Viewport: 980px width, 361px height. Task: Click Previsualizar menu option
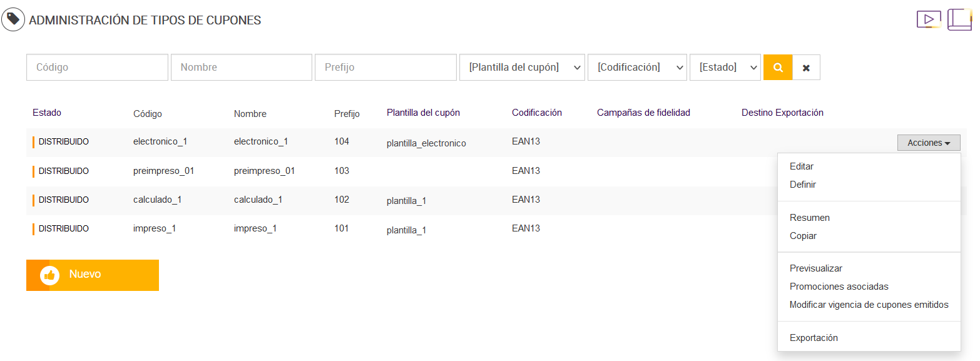(816, 268)
